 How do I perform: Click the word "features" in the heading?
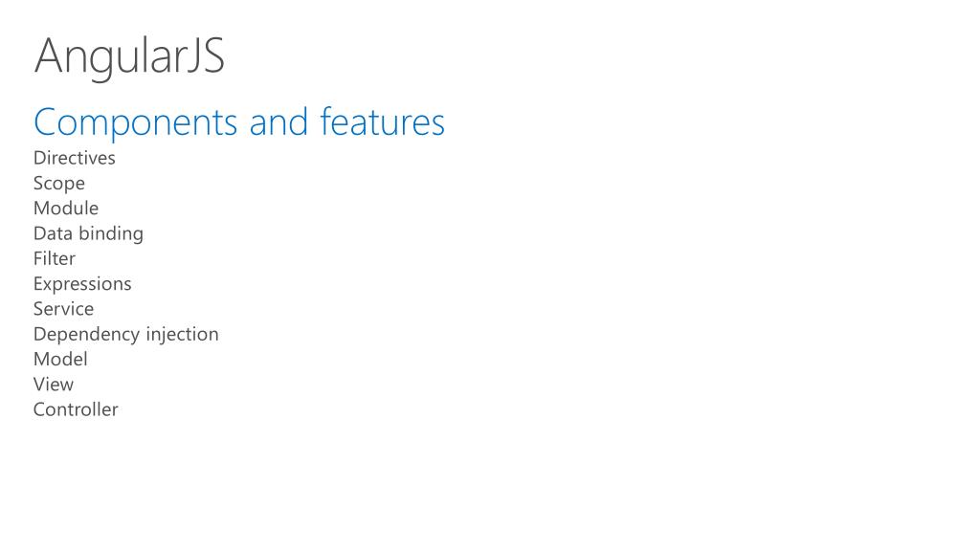[x=383, y=122]
